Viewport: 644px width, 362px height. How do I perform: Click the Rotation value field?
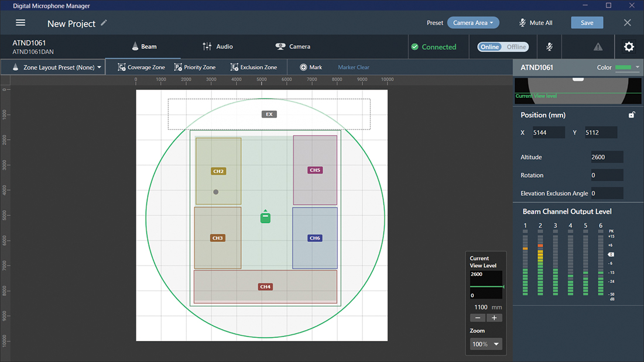[607, 175]
